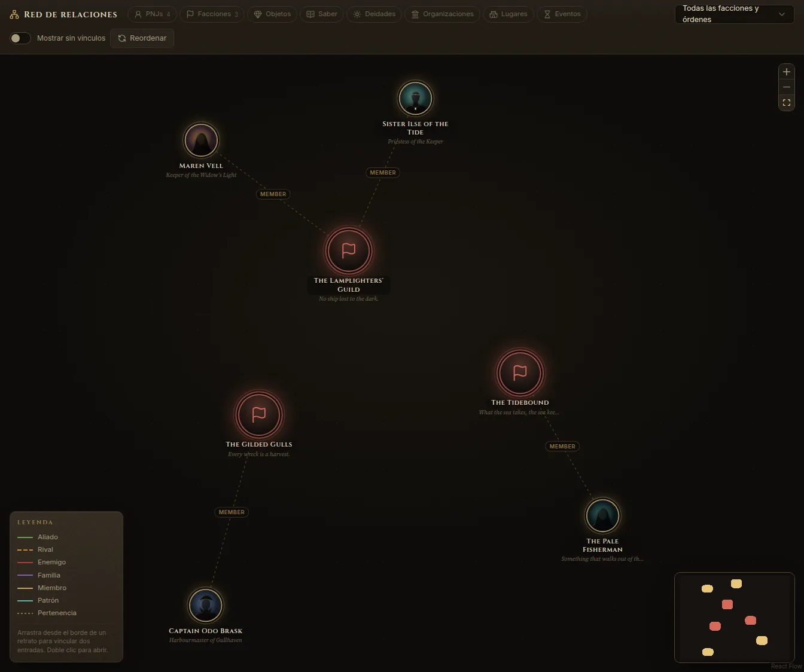Select the Organizaciones filter
This screenshot has height=672, width=804.
click(x=443, y=14)
